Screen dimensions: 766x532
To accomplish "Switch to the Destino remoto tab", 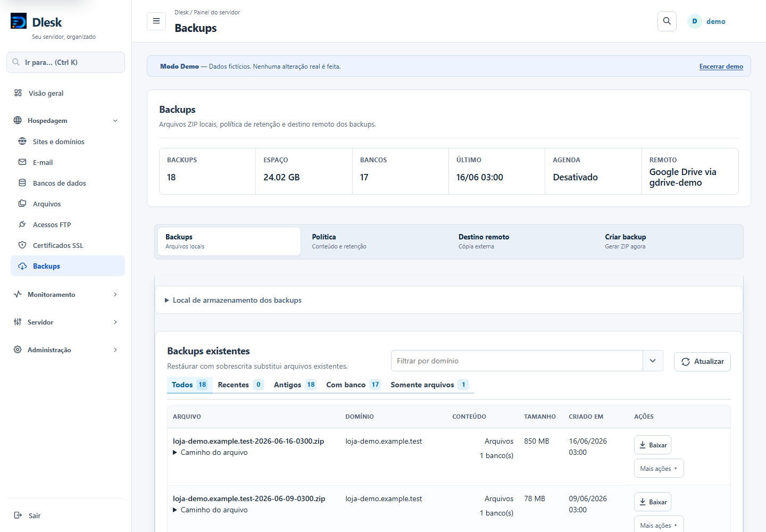I will [522, 242].
